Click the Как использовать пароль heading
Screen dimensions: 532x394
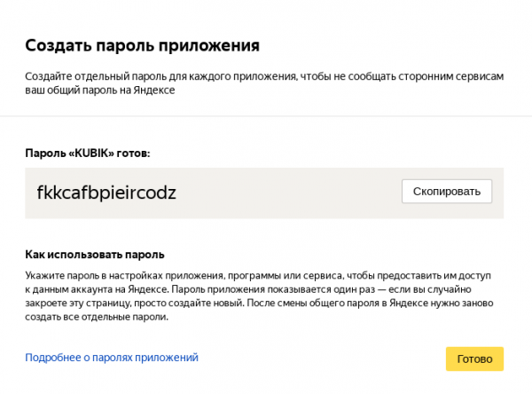click(95, 255)
